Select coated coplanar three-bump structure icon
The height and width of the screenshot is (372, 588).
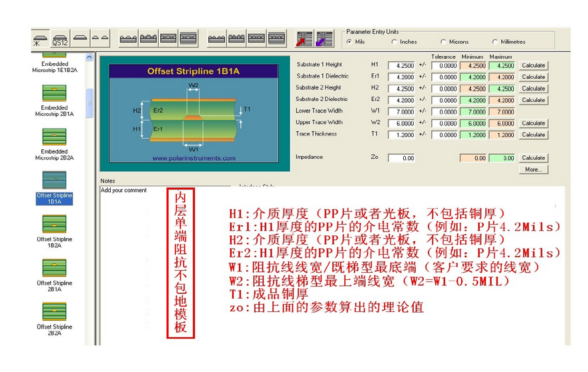click(237, 39)
